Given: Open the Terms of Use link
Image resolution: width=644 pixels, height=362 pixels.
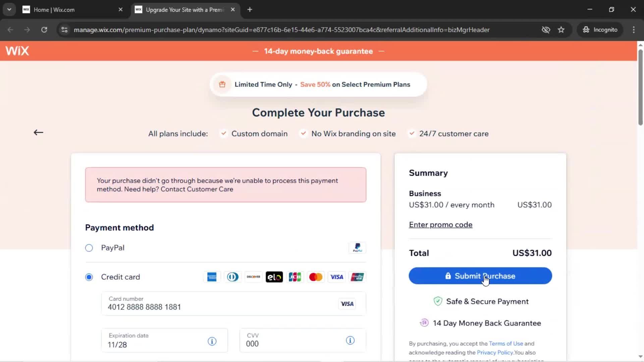Looking at the screenshot, I should (x=506, y=344).
